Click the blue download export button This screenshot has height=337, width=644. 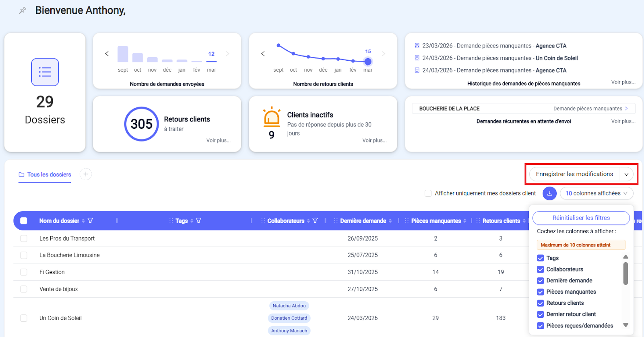(549, 193)
